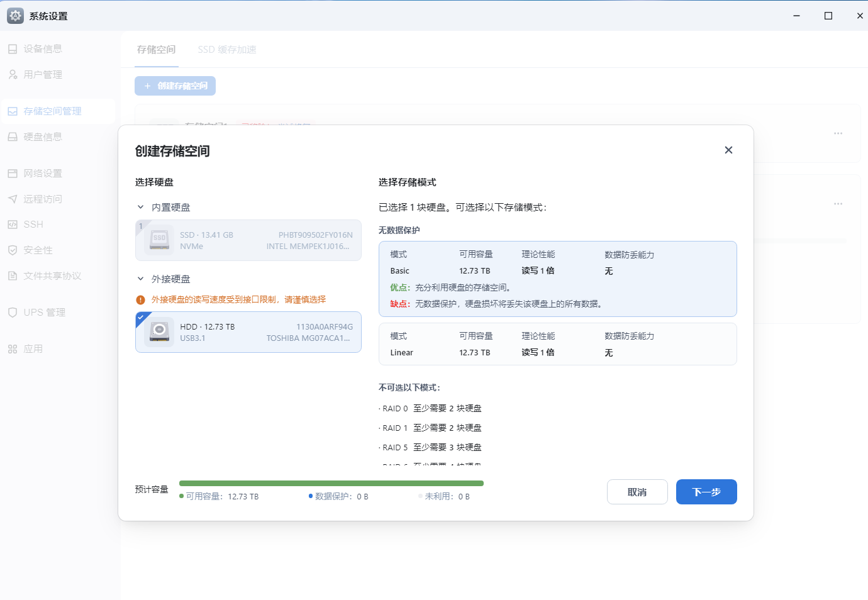Screen dimensions: 868x600
Task: Click the 硬盘信息 disk icon
Action: [x=13, y=136]
